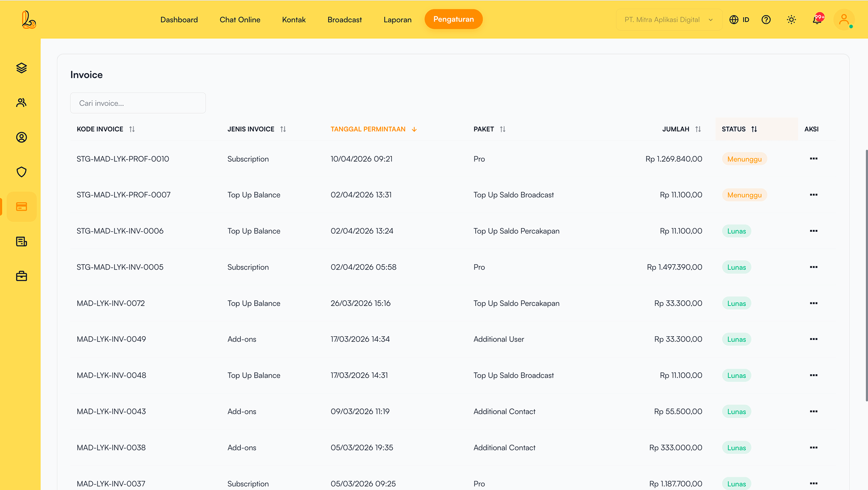The image size is (868, 490).
Task: Click the Lunas badge for INV-0006
Action: (x=736, y=231)
